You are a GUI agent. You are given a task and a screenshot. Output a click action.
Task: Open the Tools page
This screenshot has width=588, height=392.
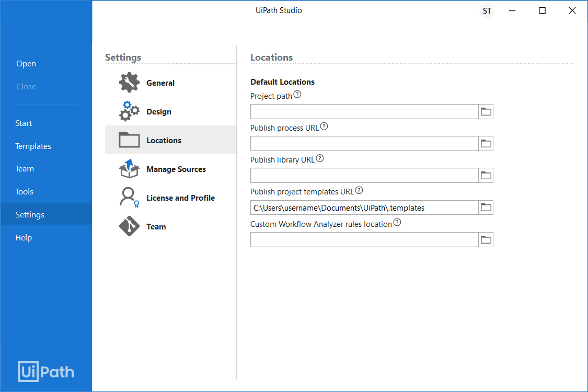(25, 192)
